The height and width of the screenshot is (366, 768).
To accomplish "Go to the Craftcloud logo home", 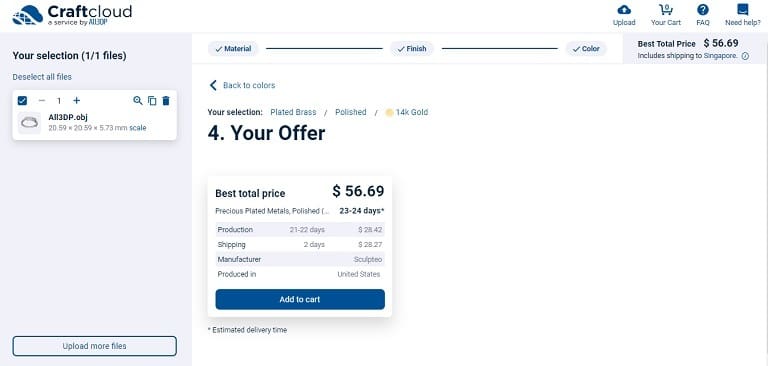I will (72, 15).
